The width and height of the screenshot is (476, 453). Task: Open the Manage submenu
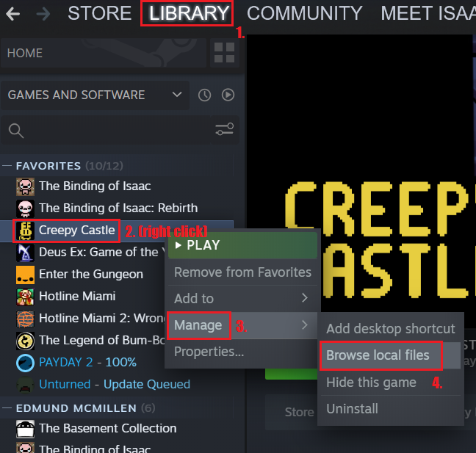(x=242, y=325)
